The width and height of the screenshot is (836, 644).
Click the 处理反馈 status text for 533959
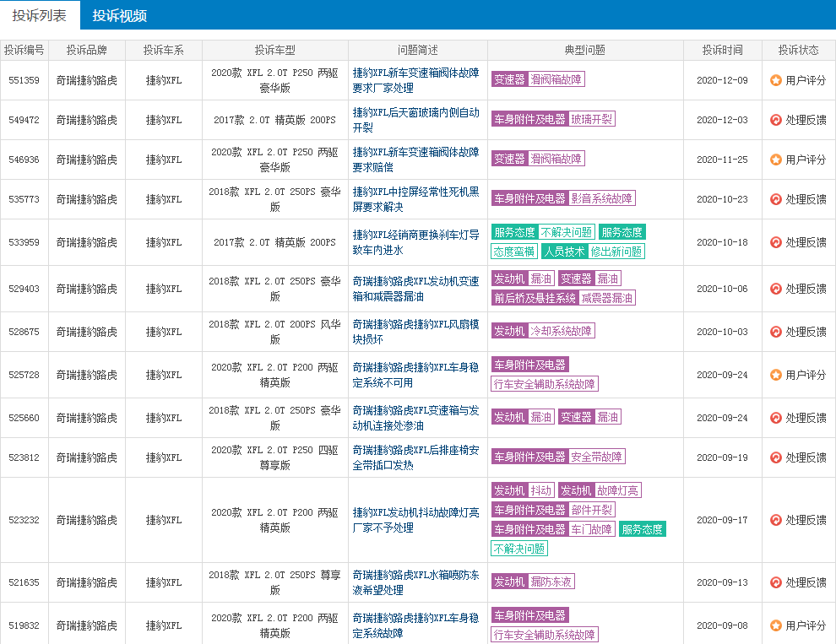click(806, 242)
